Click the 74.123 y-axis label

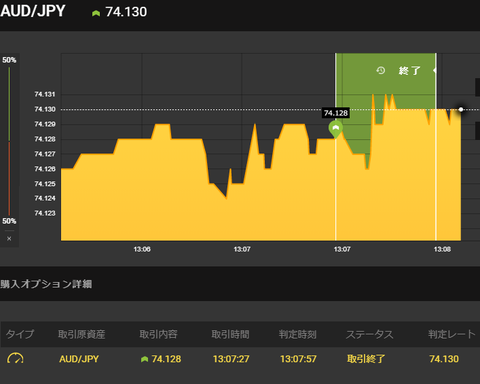pos(45,213)
